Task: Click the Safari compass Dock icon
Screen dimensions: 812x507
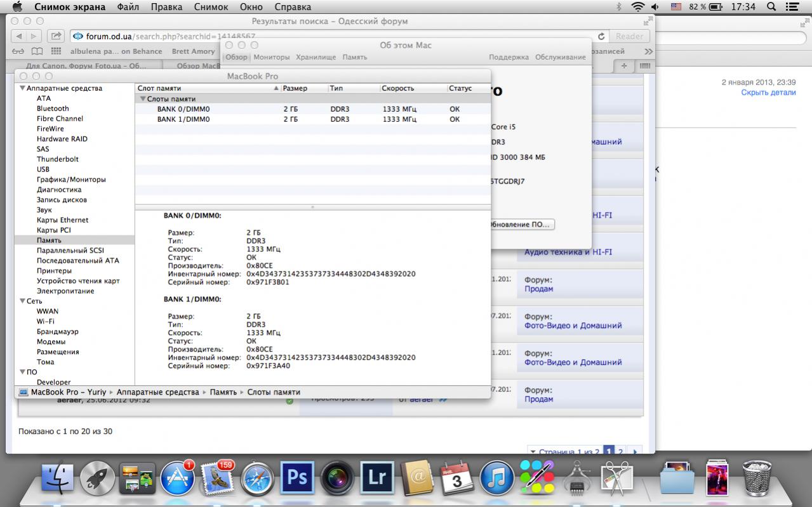Action: click(257, 478)
